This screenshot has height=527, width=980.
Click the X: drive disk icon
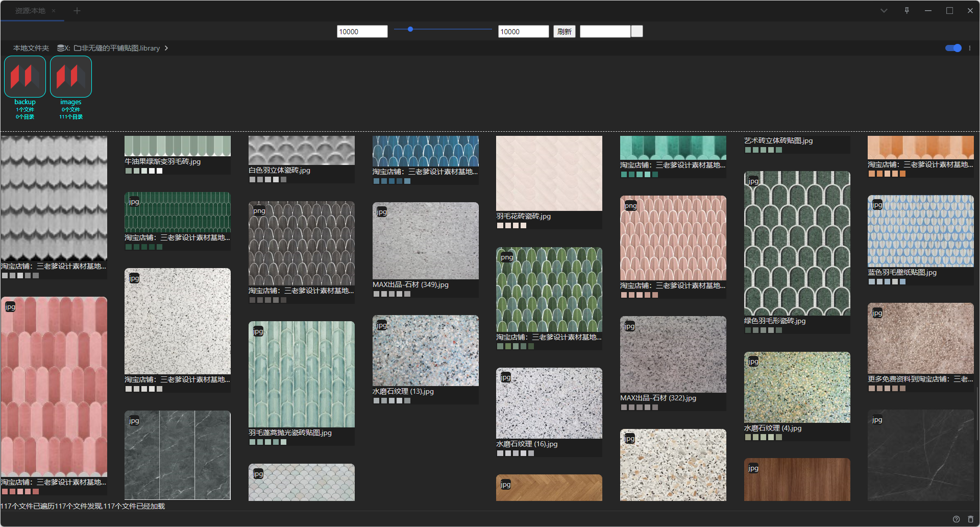coord(61,48)
